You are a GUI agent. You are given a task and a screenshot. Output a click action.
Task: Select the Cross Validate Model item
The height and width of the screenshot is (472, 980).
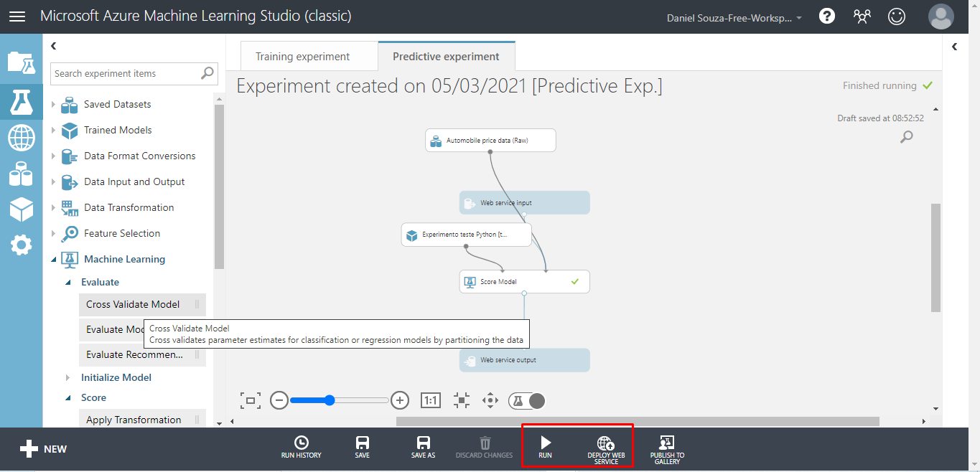point(142,304)
